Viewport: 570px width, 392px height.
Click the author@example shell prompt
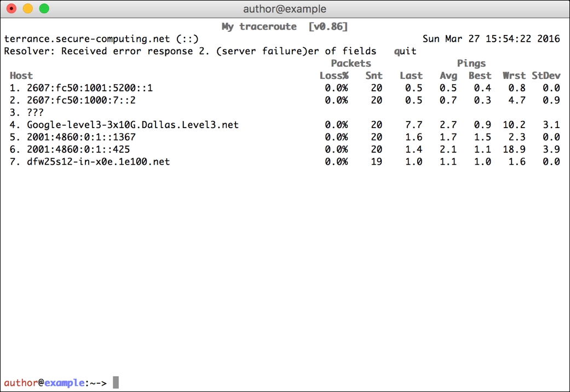point(55,383)
